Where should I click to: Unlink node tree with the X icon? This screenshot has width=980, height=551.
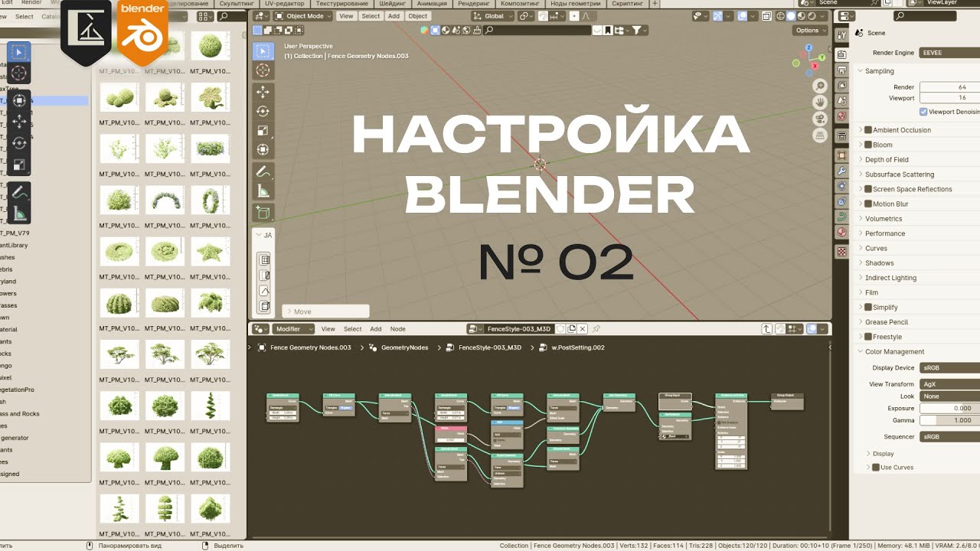583,329
